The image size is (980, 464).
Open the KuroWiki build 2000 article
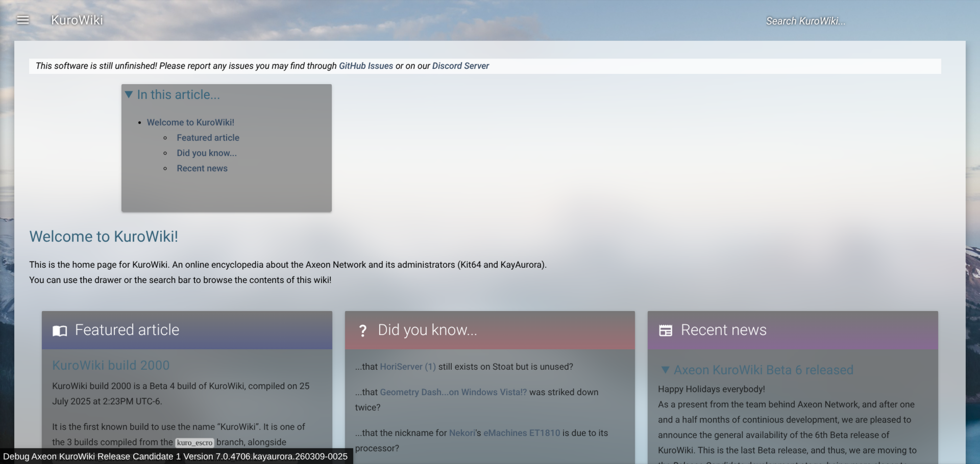coord(111,365)
